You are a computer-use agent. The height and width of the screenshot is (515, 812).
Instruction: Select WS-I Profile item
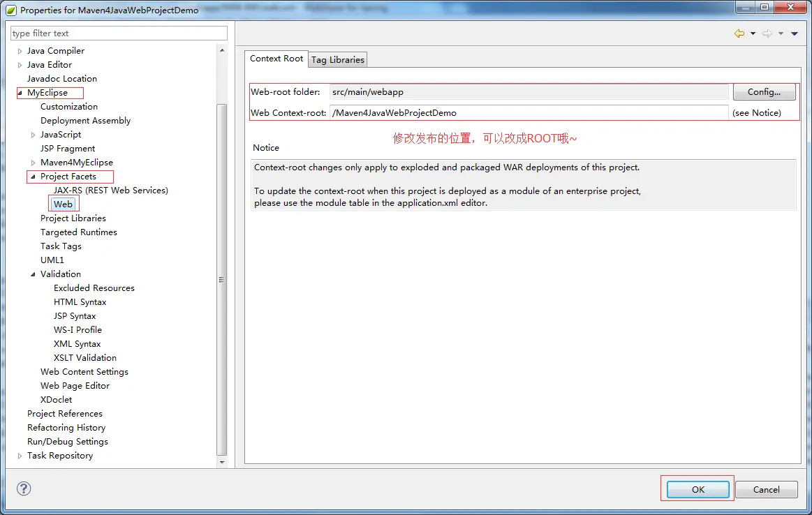[x=77, y=330]
